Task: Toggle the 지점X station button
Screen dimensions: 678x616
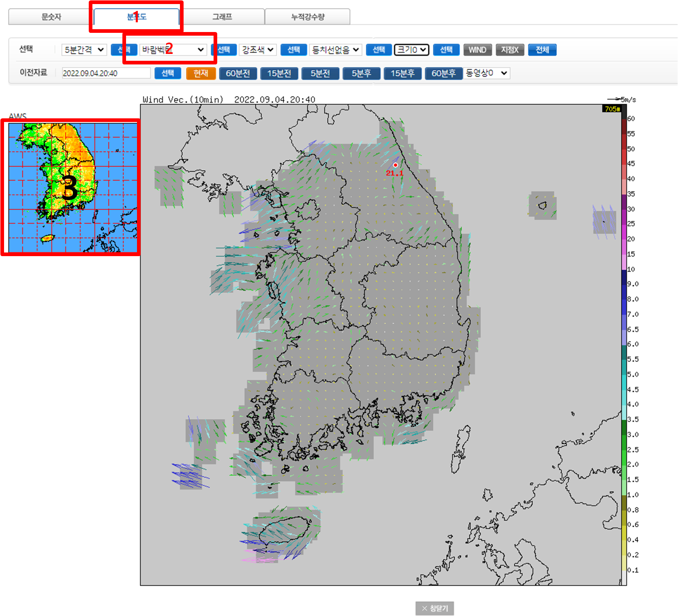Action: click(x=510, y=50)
